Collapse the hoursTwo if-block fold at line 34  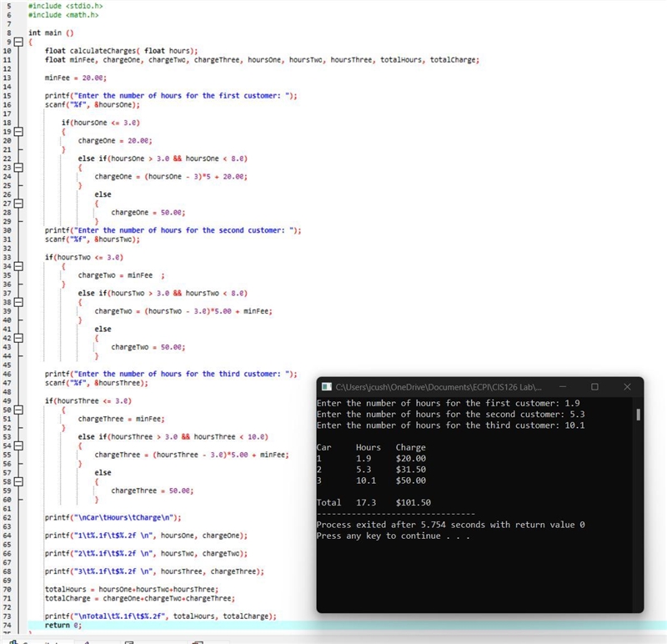pos(18,266)
